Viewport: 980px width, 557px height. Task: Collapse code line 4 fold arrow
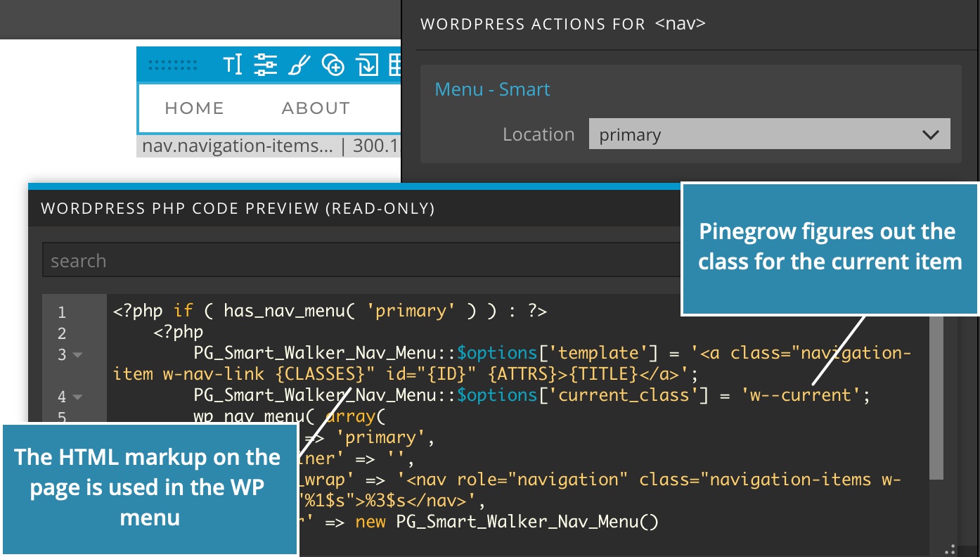coord(78,397)
